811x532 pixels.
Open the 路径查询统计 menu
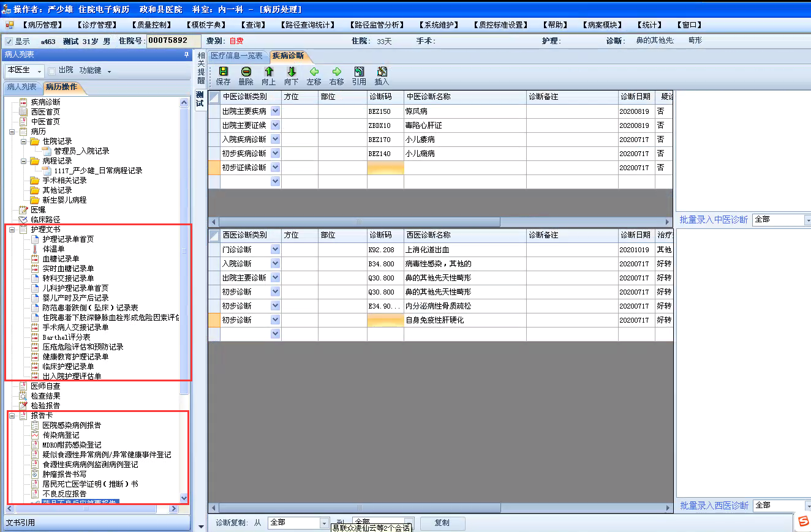[x=309, y=25]
